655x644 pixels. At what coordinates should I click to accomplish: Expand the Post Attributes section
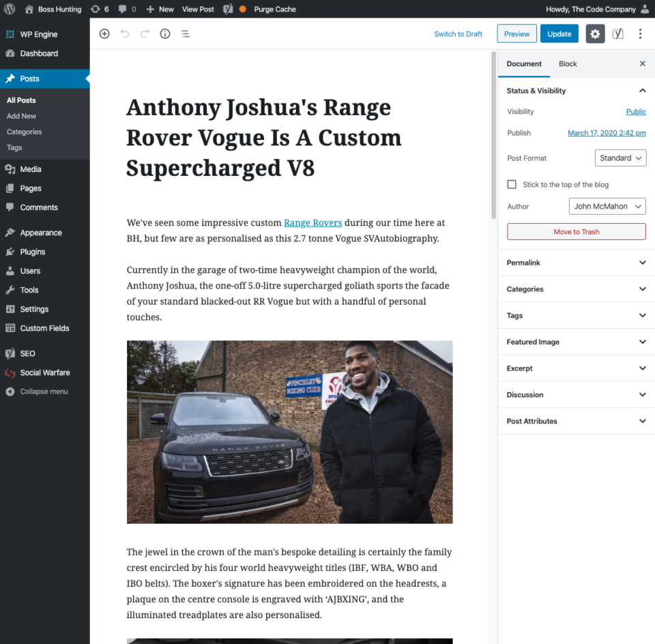(x=577, y=421)
